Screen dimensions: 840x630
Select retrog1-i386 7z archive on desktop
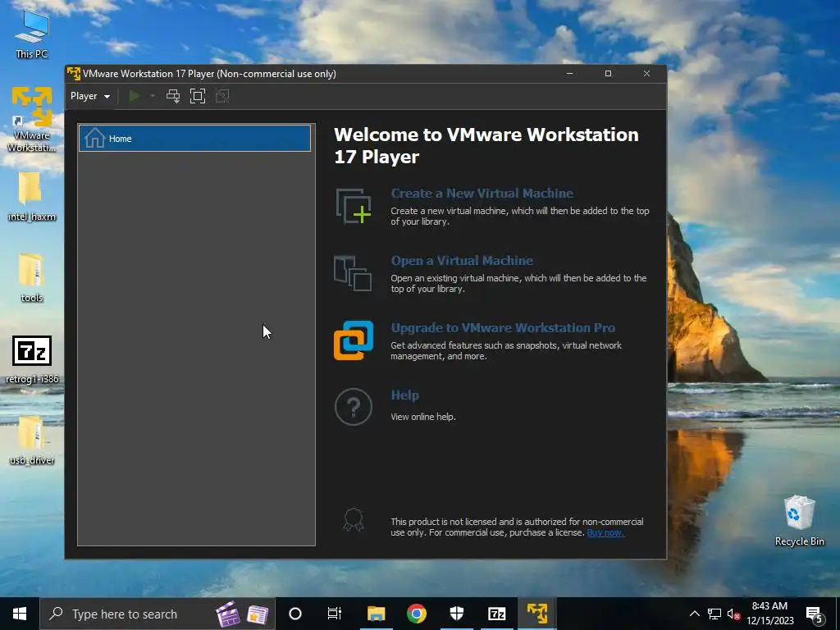32,360
